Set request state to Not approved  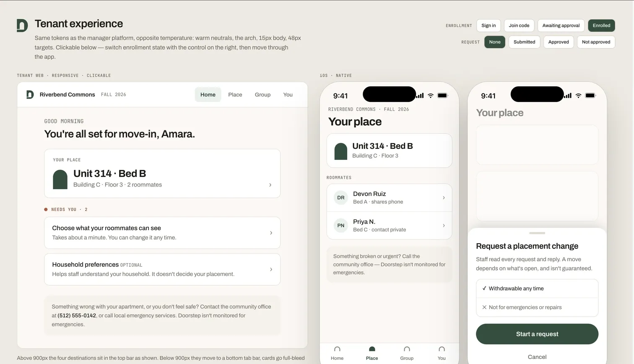[x=596, y=42]
